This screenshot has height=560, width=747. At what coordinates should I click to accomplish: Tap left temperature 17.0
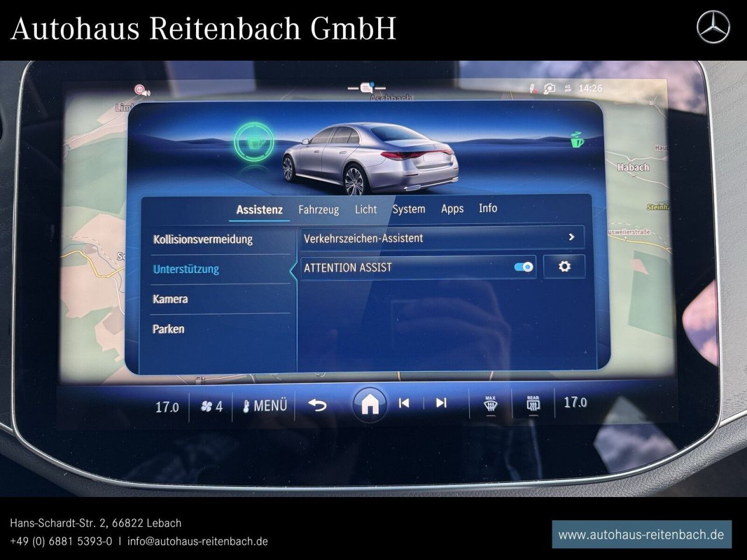coord(167,407)
